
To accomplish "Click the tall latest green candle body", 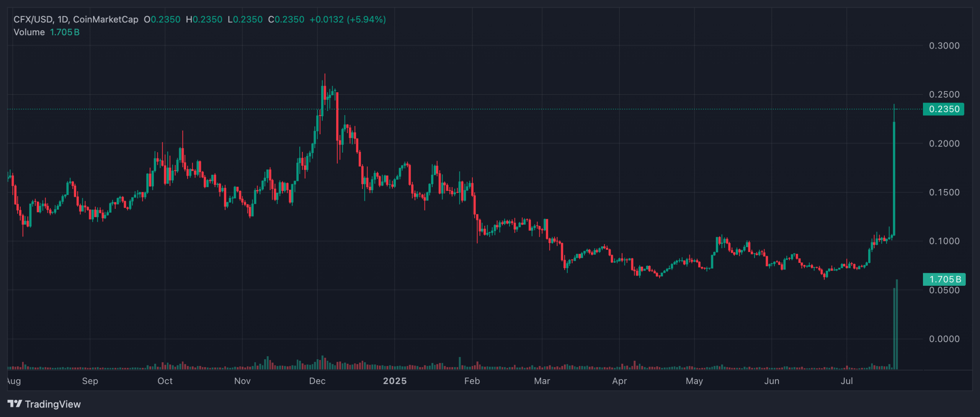I will pyautogui.click(x=894, y=178).
